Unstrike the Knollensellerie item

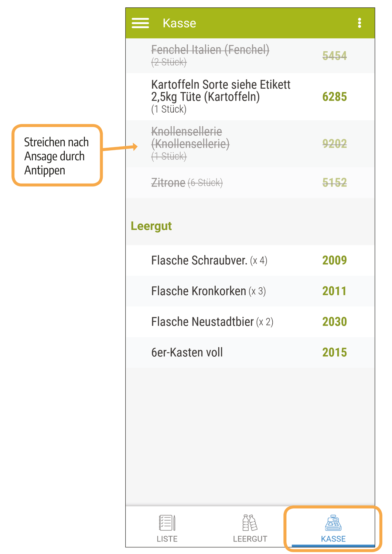click(x=250, y=144)
